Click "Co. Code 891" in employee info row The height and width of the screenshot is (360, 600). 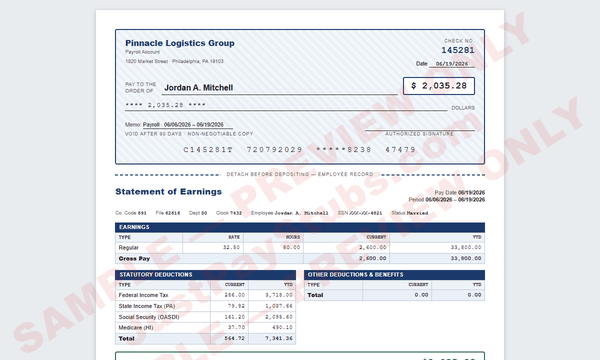(131, 213)
